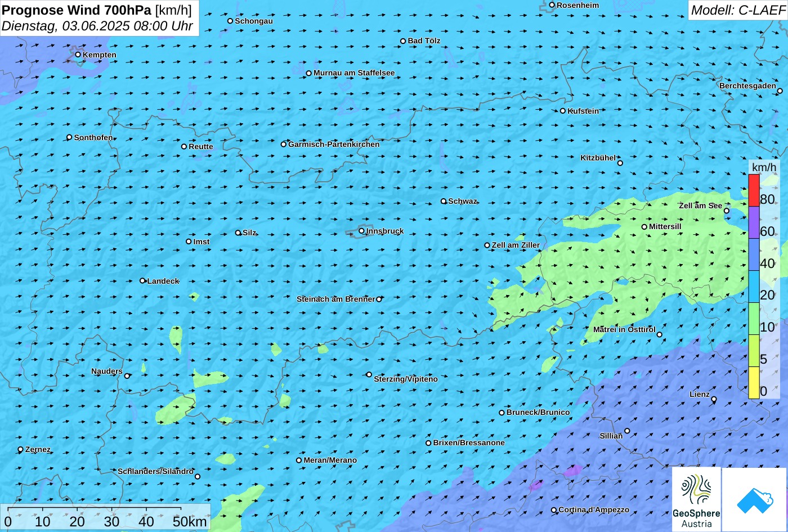Viewport: 788px width, 532px height.
Task: Click the Zell am Ziller marker
Action: [x=487, y=245]
